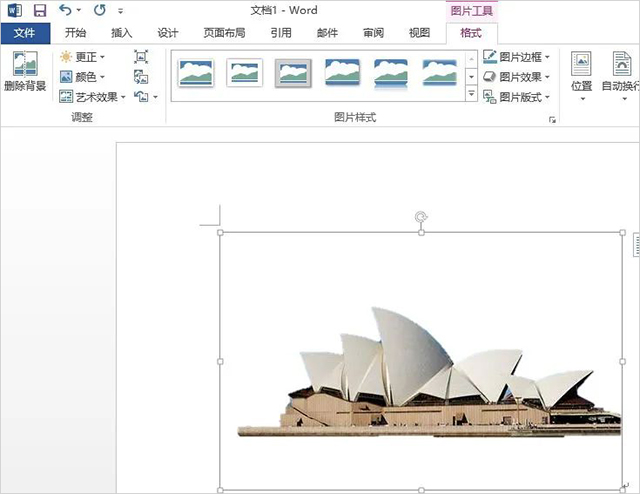Click the Change Picture icon
Screen dimensions: 640x494
point(141,77)
